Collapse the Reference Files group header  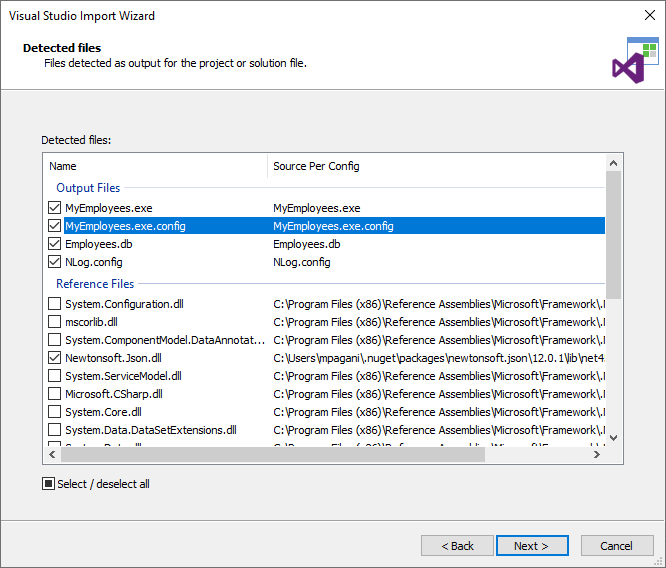point(95,284)
